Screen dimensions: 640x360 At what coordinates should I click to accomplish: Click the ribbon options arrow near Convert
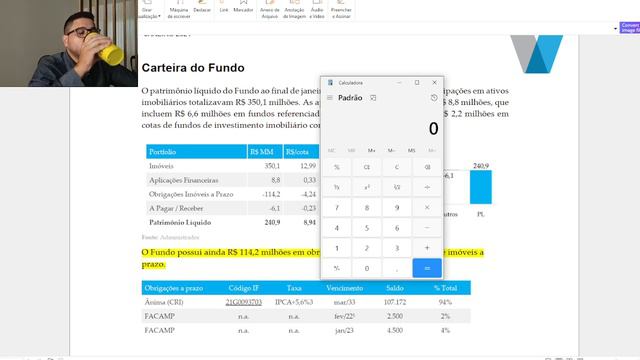tap(615, 29)
